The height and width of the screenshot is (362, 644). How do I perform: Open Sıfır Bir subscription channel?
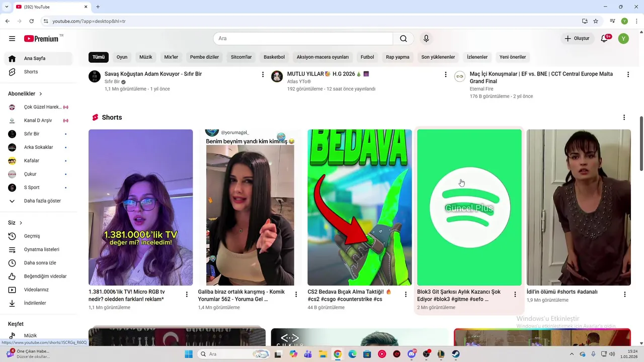[38, 134]
